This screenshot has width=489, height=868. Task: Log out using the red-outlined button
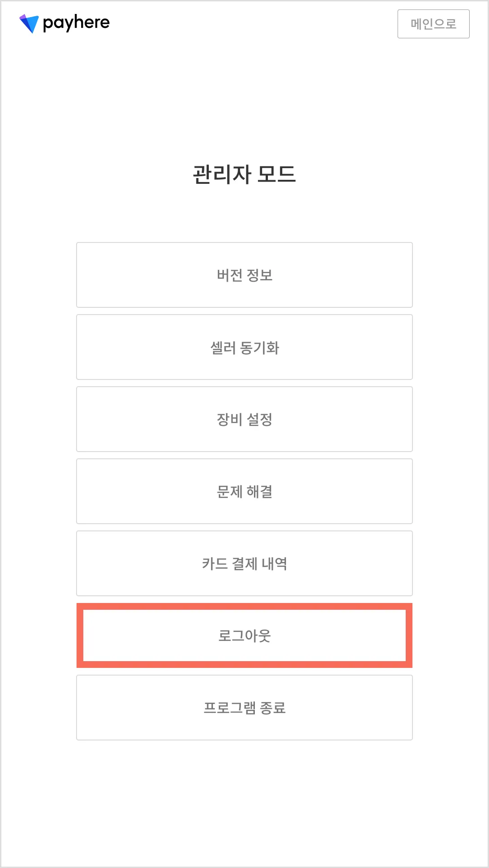pyautogui.click(x=244, y=635)
